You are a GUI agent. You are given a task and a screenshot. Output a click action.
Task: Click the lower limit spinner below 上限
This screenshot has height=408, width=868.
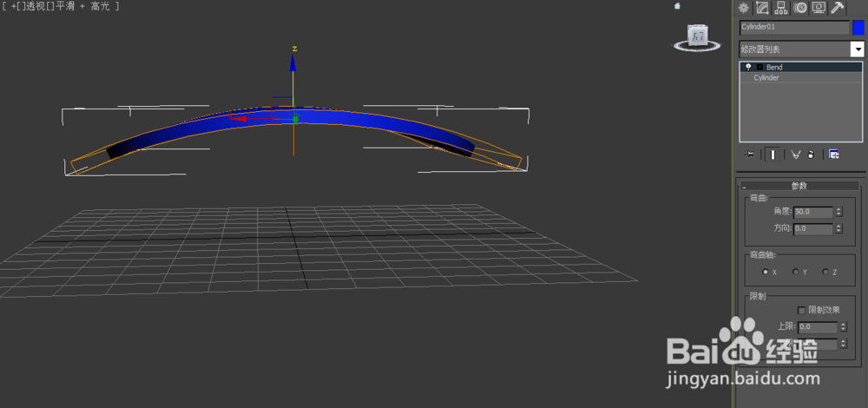pyautogui.click(x=843, y=344)
